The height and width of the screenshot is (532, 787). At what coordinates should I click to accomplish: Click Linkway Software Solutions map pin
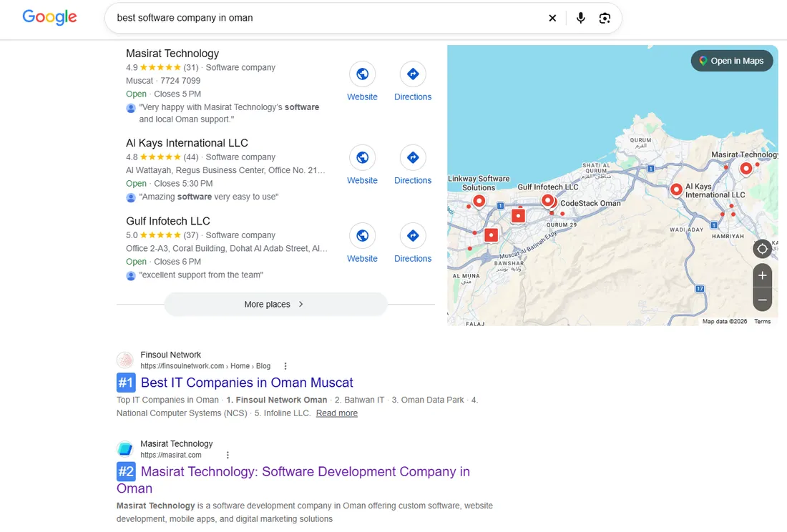[x=479, y=201]
